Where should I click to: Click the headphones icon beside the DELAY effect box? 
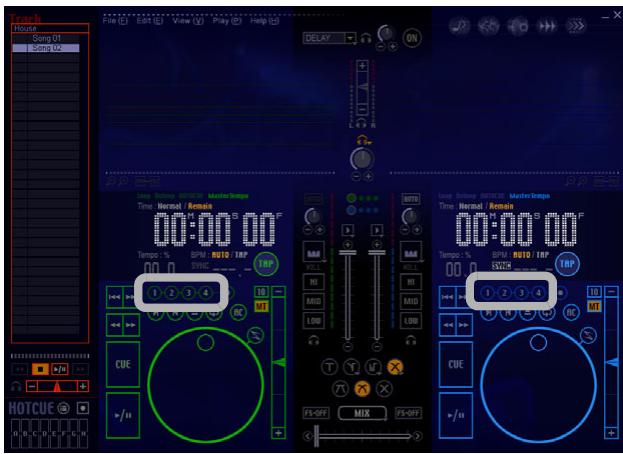point(366,39)
